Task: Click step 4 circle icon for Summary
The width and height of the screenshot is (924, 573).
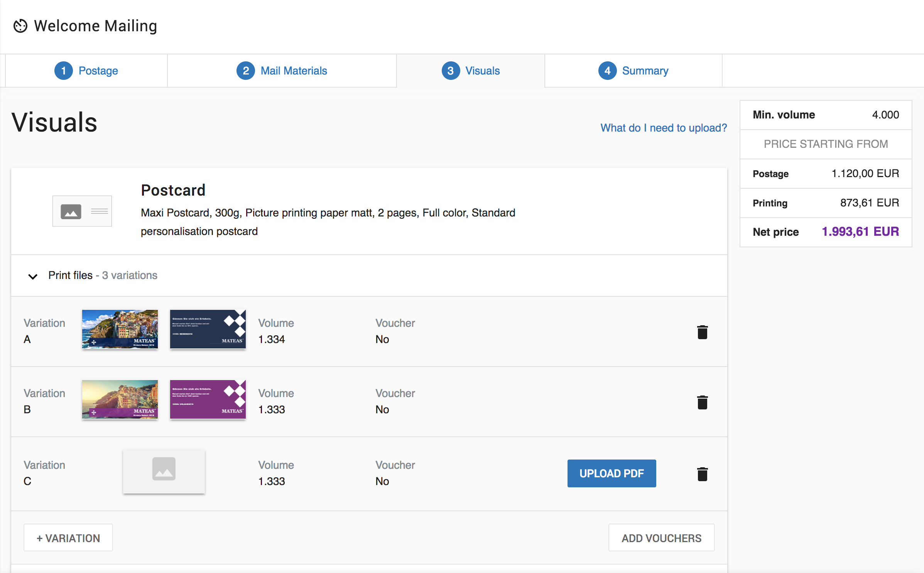Action: [607, 71]
